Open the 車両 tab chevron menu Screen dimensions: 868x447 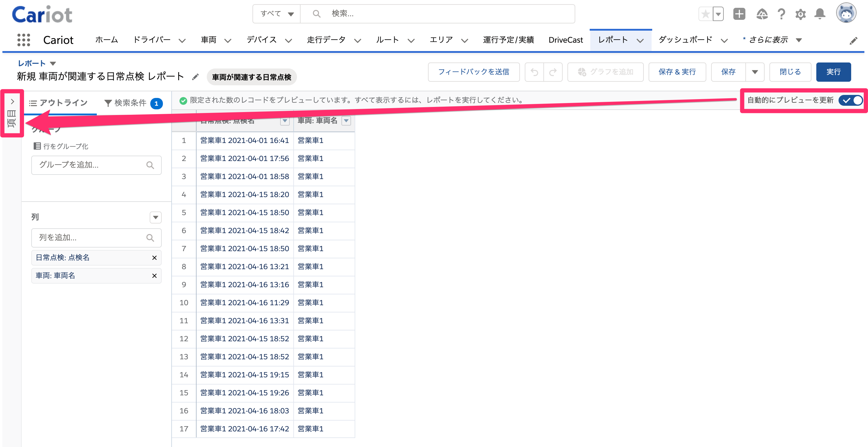click(228, 41)
